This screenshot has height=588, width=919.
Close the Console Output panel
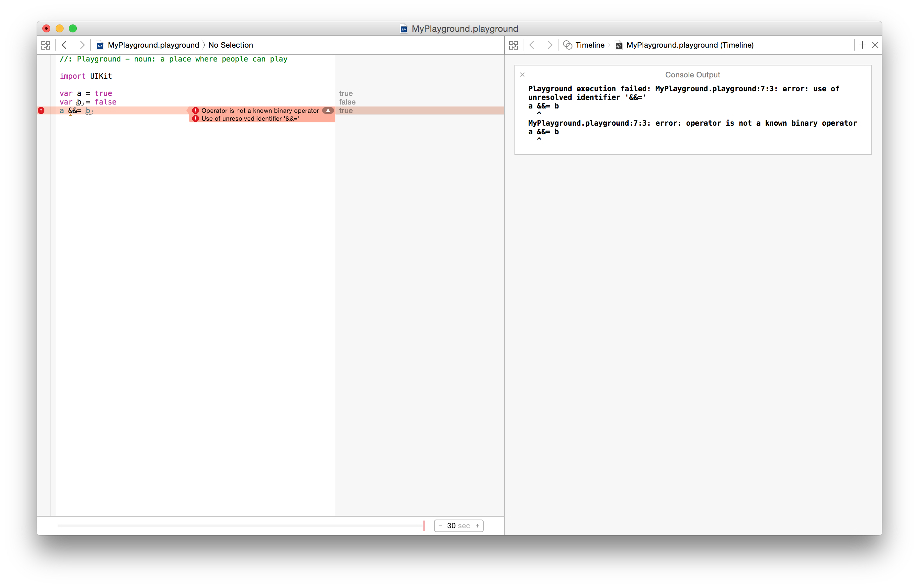point(522,75)
